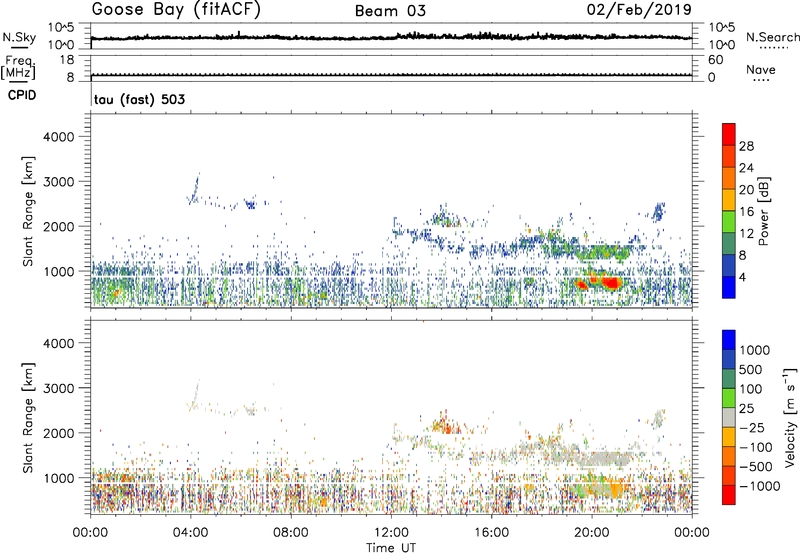Click the "16:00" time tick label

[491, 533]
